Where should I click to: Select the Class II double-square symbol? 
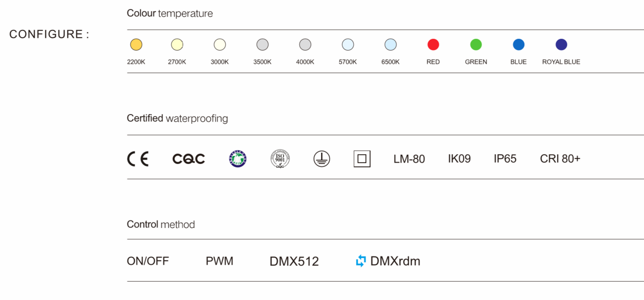pos(362,159)
